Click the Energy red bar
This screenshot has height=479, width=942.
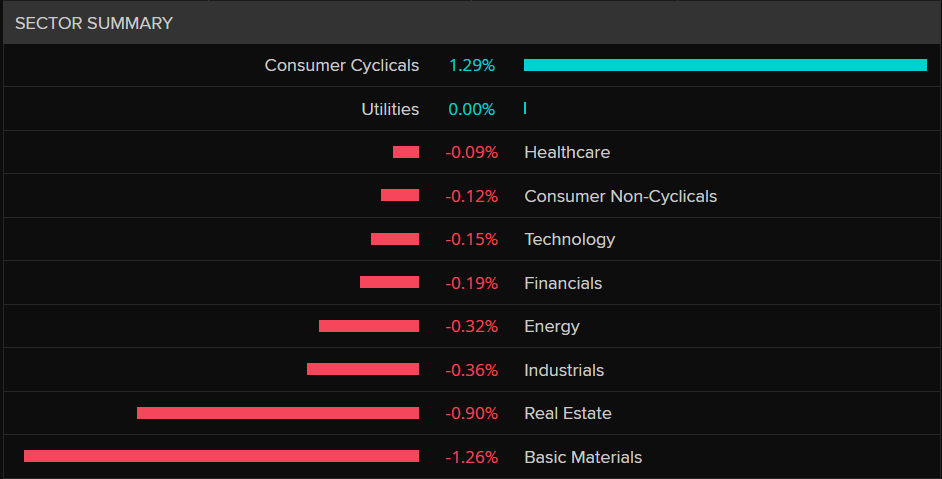click(368, 326)
